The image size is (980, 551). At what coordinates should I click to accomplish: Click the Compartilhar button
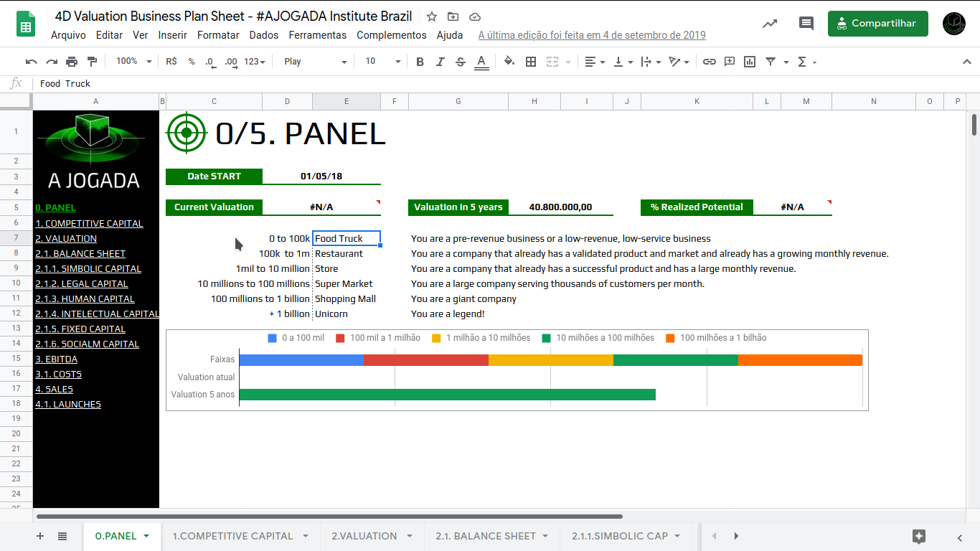point(877,24)
